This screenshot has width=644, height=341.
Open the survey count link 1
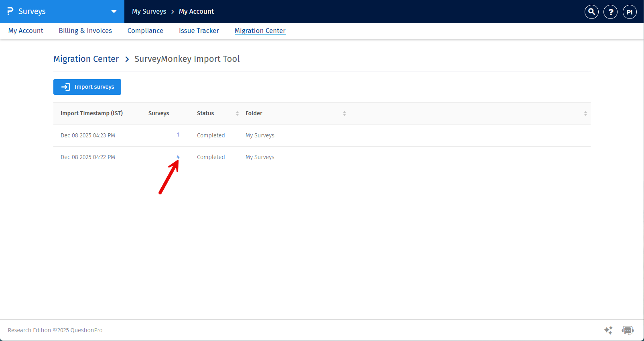click(x=178, y=135)
